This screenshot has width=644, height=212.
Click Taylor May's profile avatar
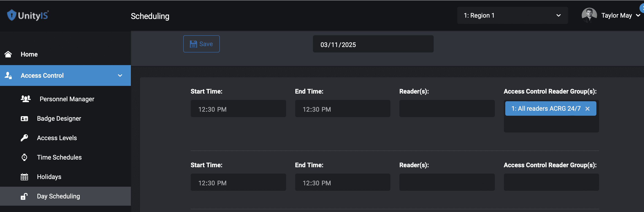589,16
